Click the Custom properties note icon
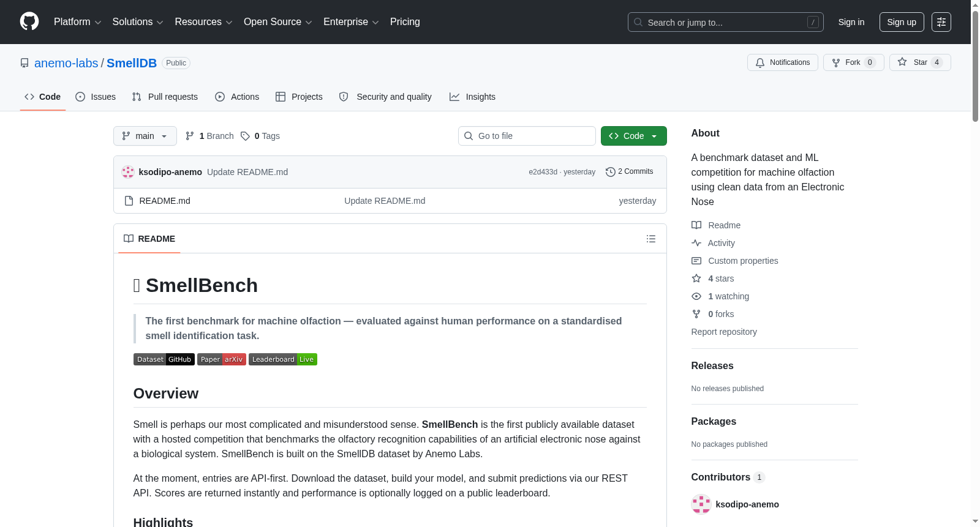Viewport: 980px width, 527px height. (x=696, y=261)
